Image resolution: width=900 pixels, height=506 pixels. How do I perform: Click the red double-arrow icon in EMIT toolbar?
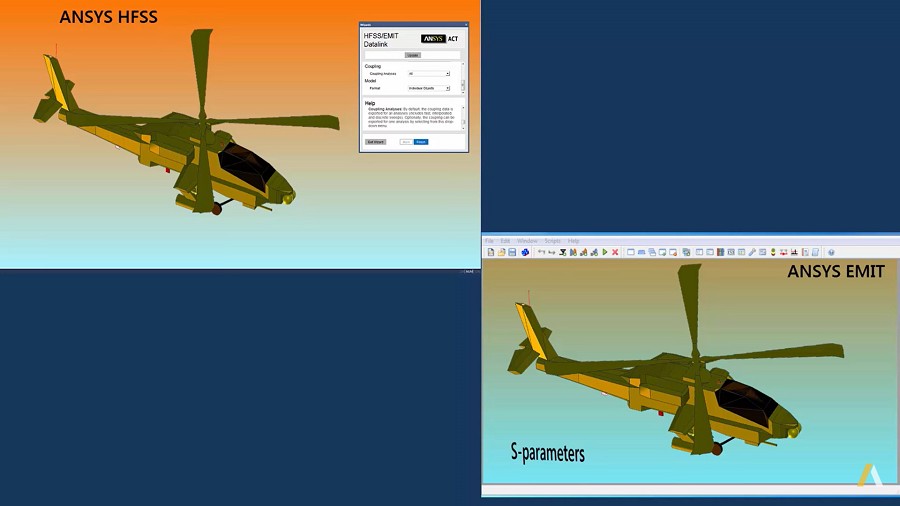coord(783,252)
